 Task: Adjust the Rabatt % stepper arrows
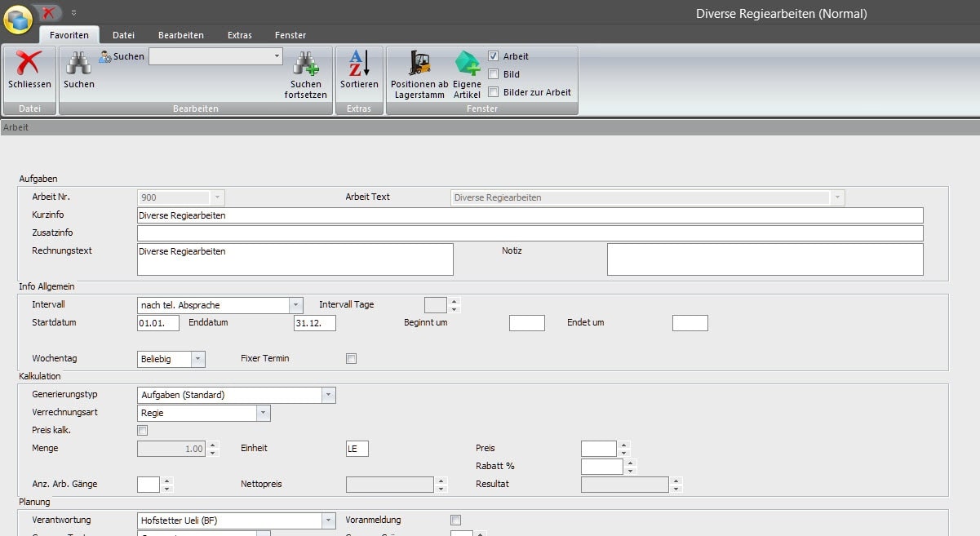click(x=631, y=467)
